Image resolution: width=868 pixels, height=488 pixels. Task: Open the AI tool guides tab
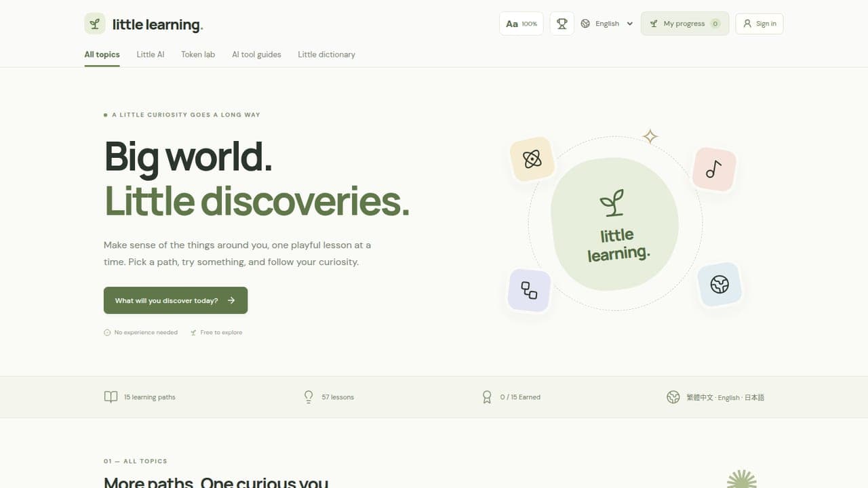[x=256, y=54]
